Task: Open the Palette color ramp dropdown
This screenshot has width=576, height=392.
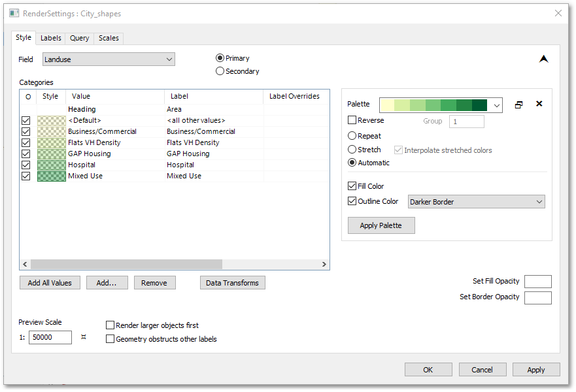Action: click(441, 105)
